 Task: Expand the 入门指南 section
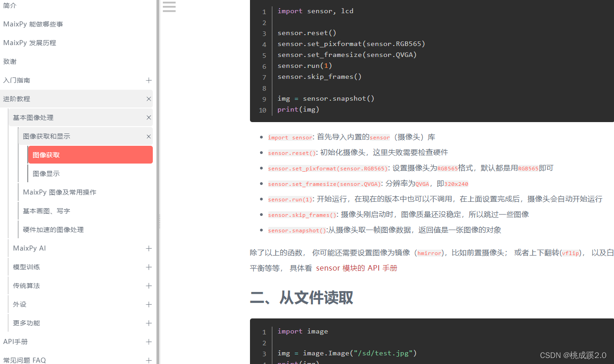click(x=149, y=80)
